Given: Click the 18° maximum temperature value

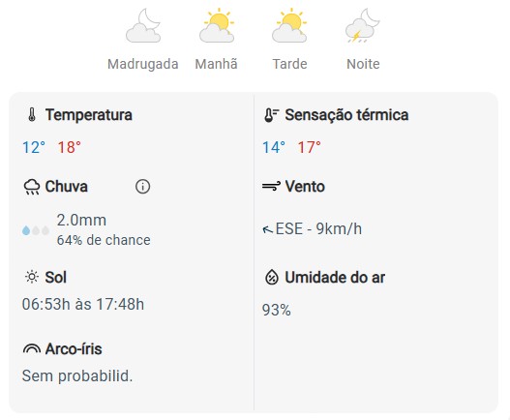Looking at the screenshot, I should tap(70, 147).
